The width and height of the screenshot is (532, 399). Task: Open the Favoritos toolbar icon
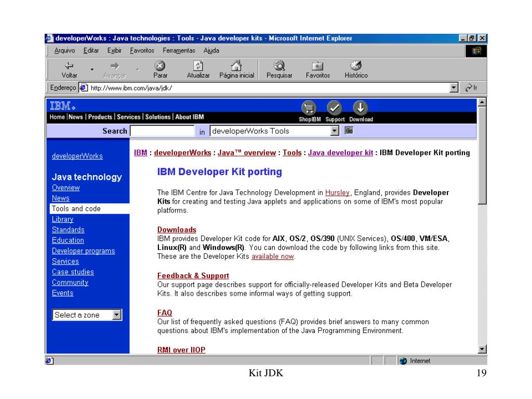(x=317, y=65)
